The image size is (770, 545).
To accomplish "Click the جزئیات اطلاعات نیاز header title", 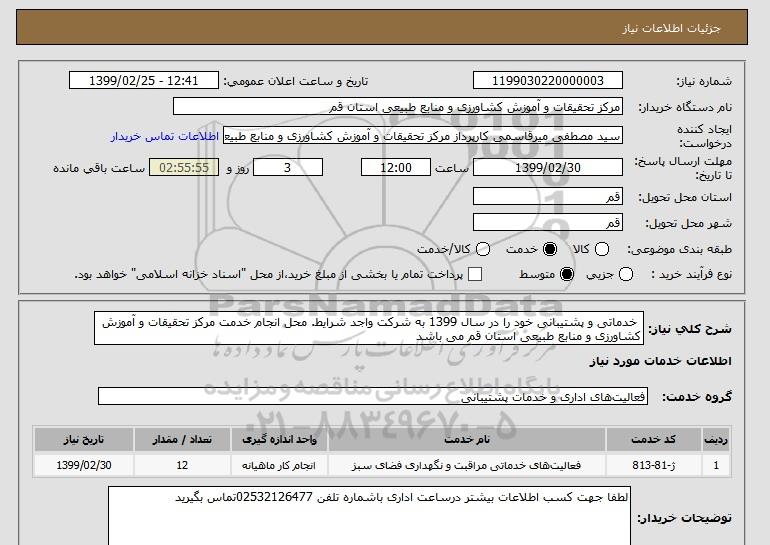I will coord(671,28).
